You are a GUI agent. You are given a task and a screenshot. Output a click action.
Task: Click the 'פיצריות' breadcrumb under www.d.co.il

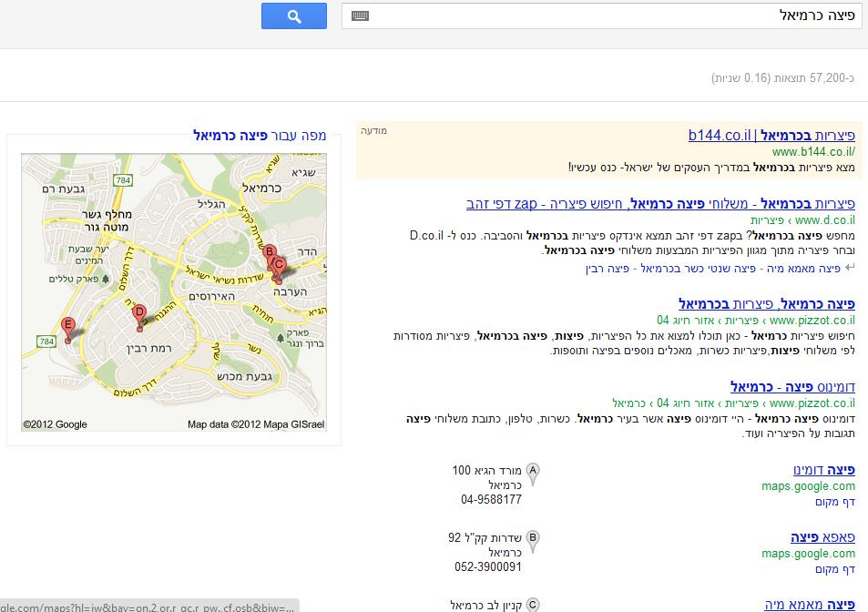point(767,220)
